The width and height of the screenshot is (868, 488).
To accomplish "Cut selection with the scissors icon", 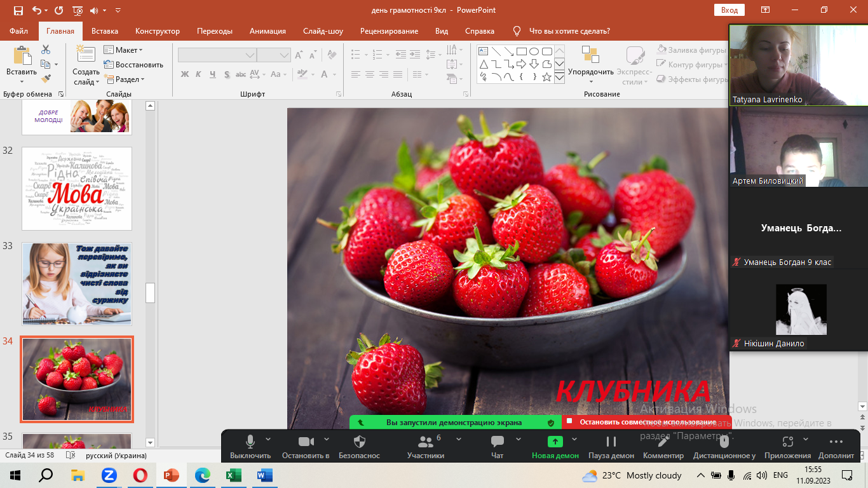I will [46, 50].
